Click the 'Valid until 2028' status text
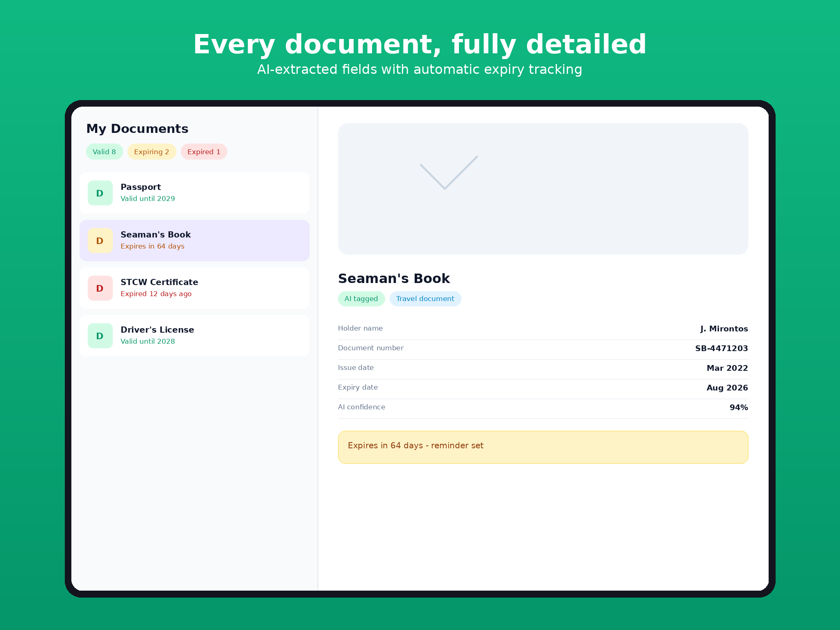The image size is (840, 630). click(x=148, y=341)
